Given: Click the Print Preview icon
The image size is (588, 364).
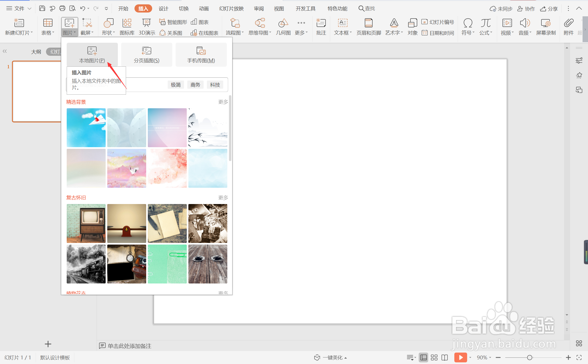Looking at the screenshot, I should (72, 8).
